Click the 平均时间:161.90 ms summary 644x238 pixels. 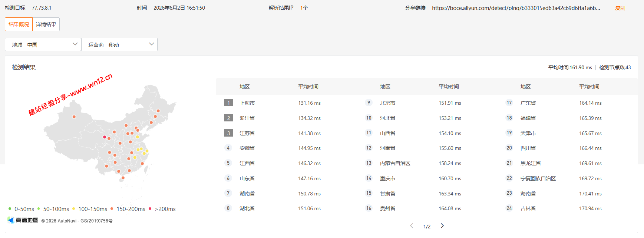click(x=570, y=67)
